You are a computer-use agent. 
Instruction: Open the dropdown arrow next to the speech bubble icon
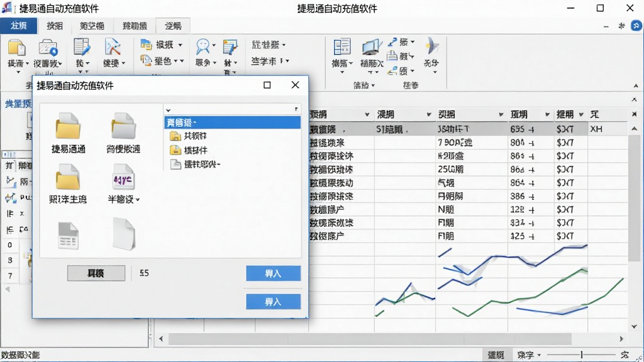click(214, 45)
